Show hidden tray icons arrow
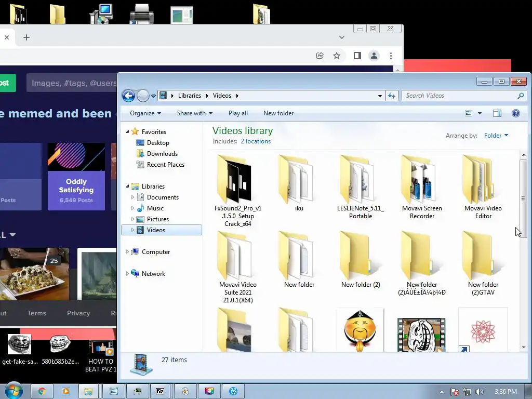532x399 pixels. (442, 392)
